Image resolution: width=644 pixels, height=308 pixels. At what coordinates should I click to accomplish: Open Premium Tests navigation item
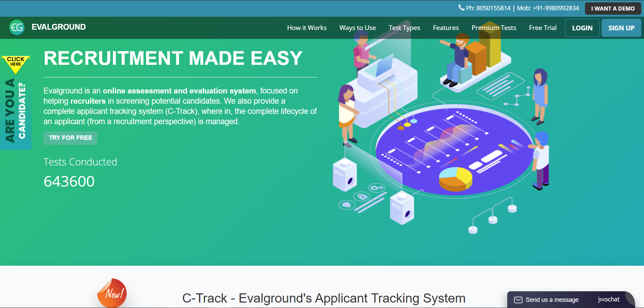point(494,28)
